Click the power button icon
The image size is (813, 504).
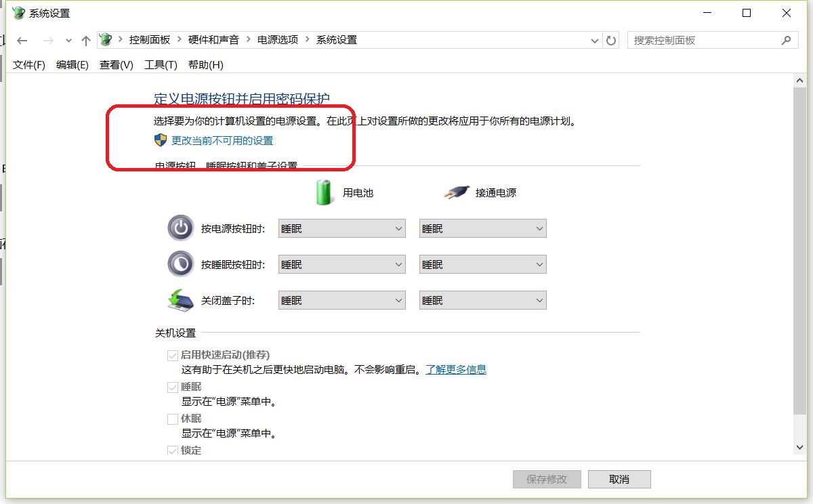pos(180,228)
